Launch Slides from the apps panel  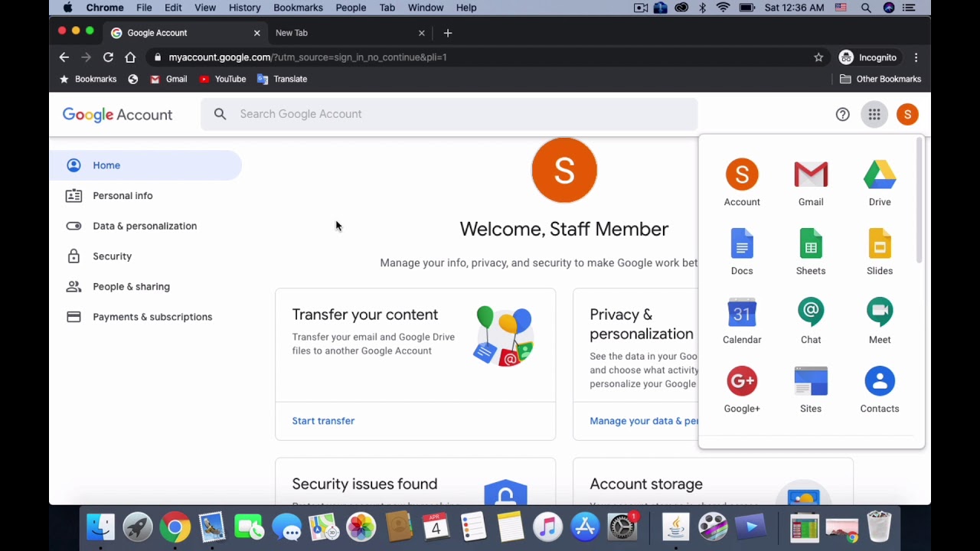[x=880, y=252]
